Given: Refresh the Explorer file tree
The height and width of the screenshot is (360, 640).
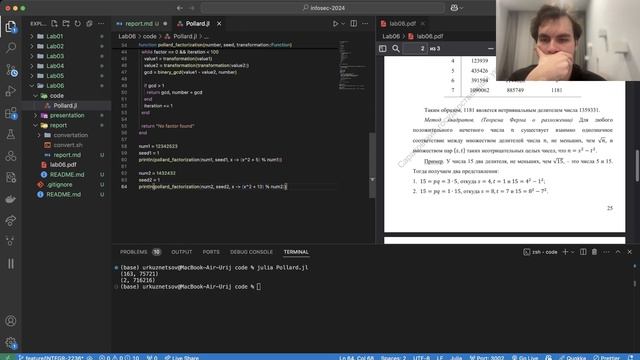Looking at the screenshot, I should click(78, 24).
